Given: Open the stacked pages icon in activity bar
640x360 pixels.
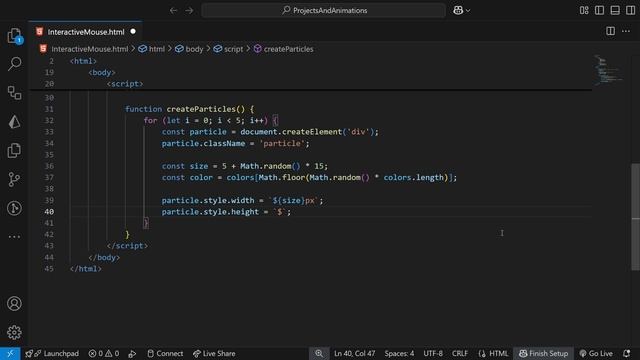Looking at the screenshot, I should (14, 151).
